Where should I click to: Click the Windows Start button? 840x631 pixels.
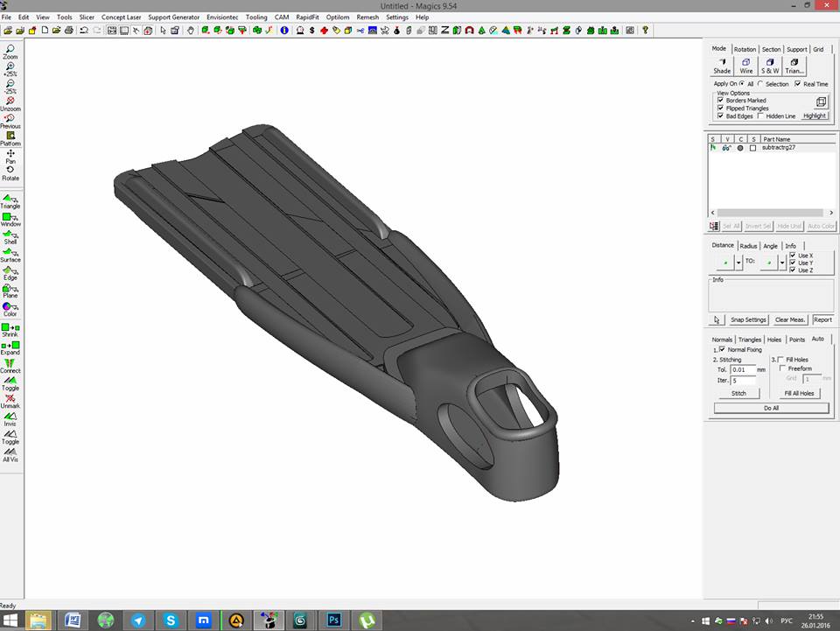click(x=10, y=620)
